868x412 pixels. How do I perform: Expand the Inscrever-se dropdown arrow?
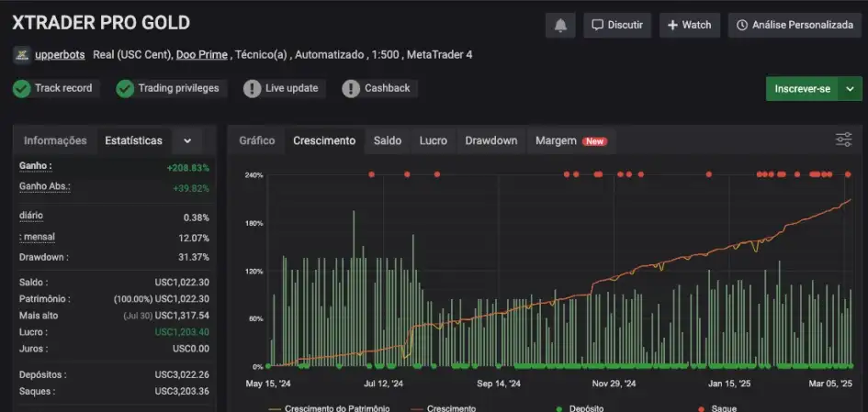[851, 89]
